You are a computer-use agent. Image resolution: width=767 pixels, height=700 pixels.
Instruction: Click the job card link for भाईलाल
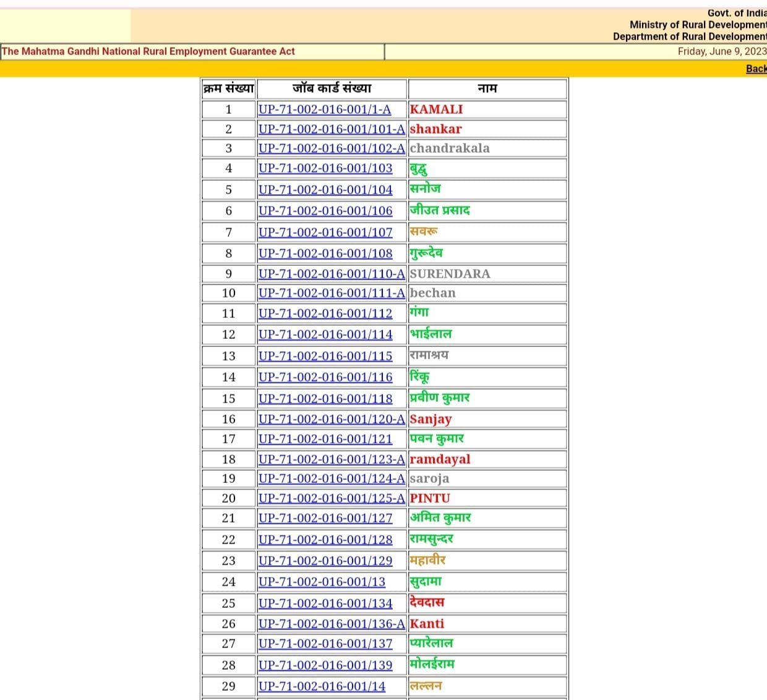(325, 335)
